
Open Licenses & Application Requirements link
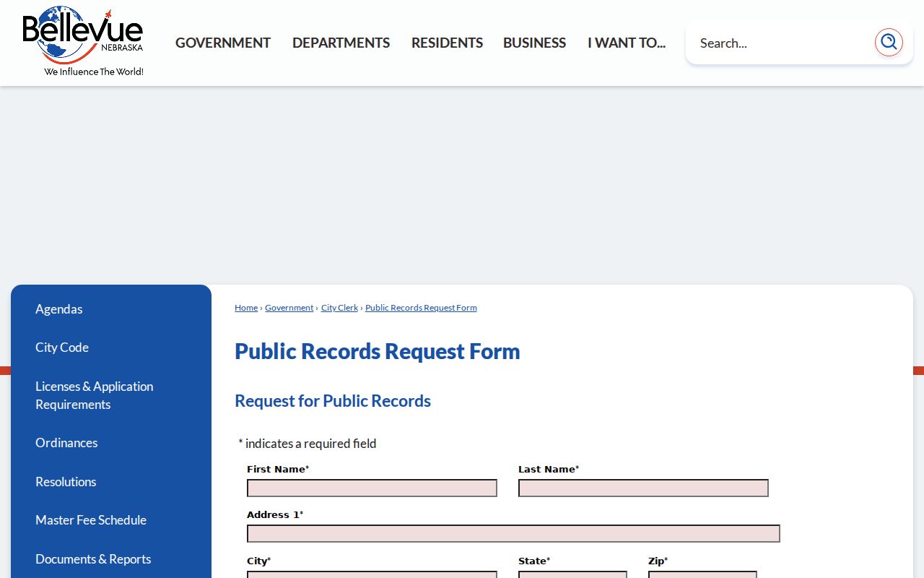(95, 395)
